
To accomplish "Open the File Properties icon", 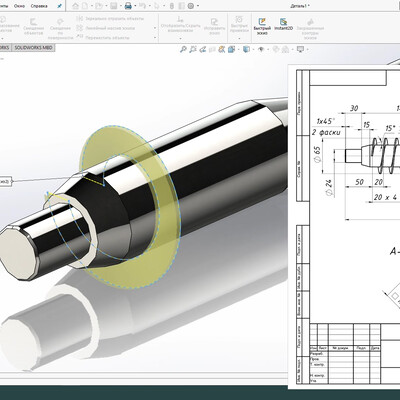I will [x=182, y=6].
